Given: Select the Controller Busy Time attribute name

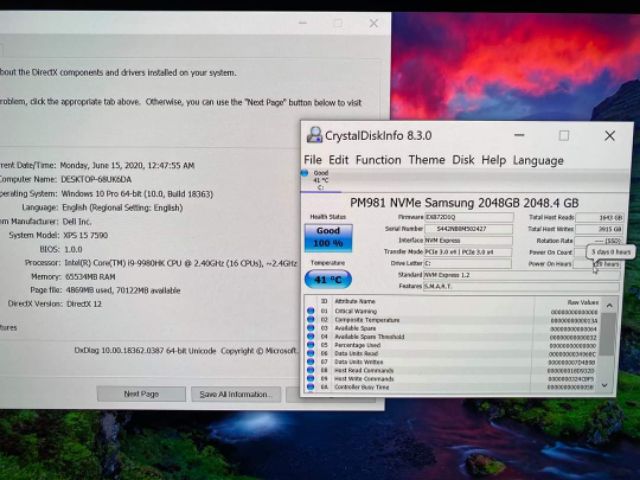Looking at the screenshot, I should click(x=362, y=387).
